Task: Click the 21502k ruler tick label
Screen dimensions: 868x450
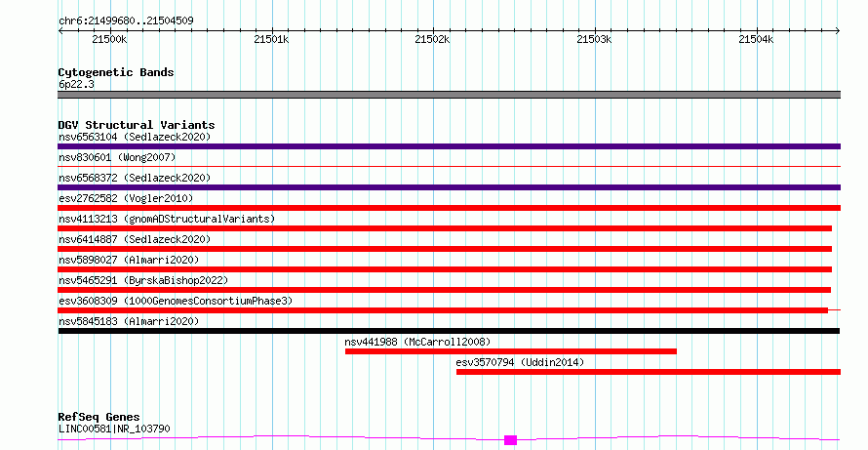Action: pyautogui.click(x=432, y=39)
